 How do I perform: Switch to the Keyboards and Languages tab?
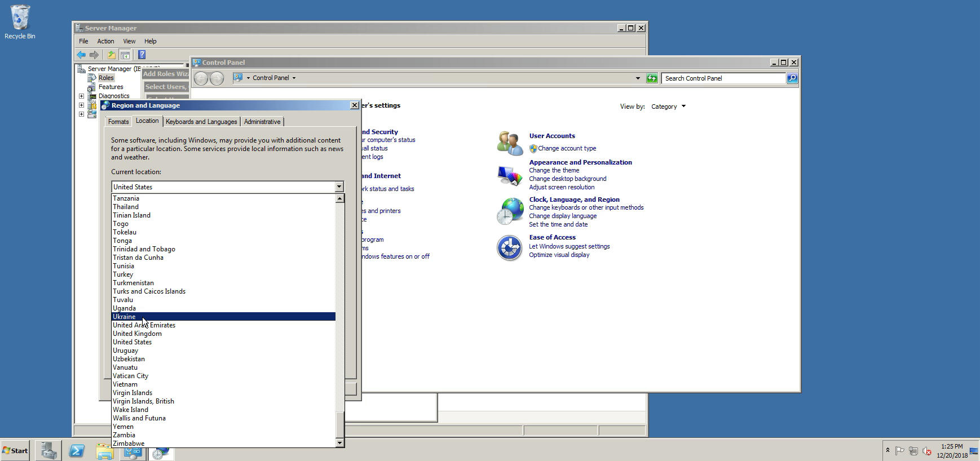[201, 122]
